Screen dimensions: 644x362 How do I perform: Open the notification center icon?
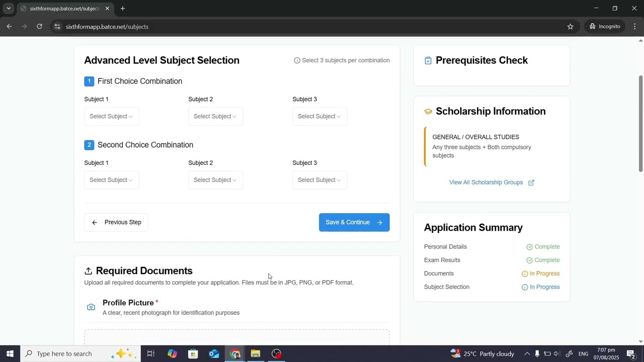pos(631,354)
